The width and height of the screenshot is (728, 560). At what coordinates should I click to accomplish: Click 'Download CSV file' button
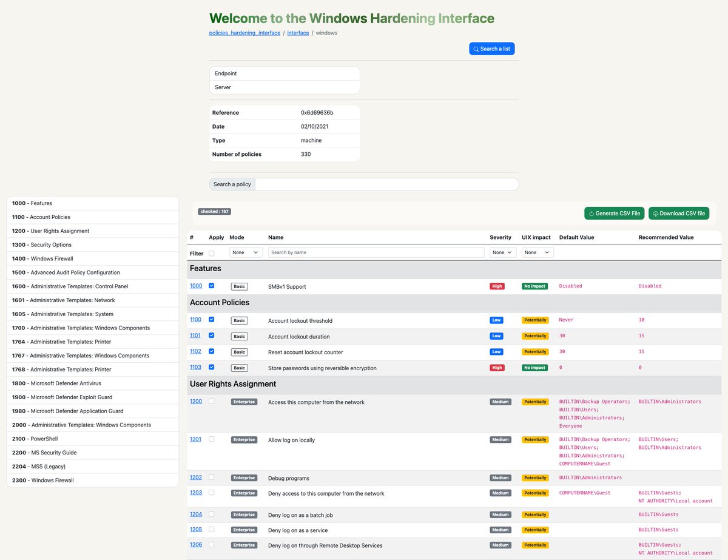(x=679, y=213)
